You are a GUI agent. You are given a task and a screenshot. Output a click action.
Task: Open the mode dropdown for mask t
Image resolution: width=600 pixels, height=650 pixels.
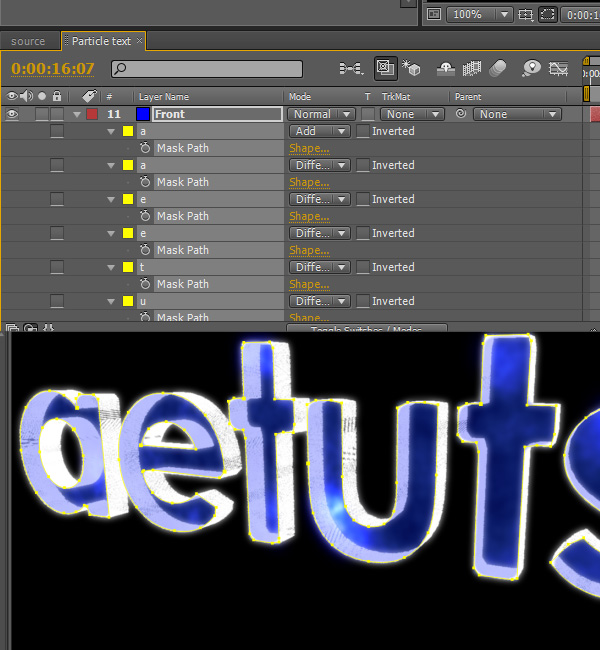click(x=320, y=267)
